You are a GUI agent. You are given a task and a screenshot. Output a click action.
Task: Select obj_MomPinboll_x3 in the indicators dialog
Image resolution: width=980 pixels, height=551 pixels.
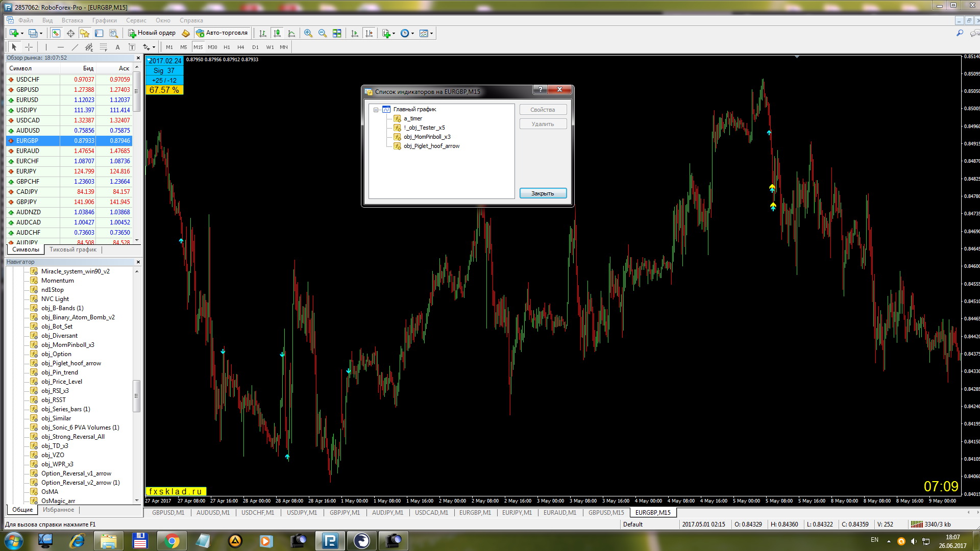[x=427, y=137]
